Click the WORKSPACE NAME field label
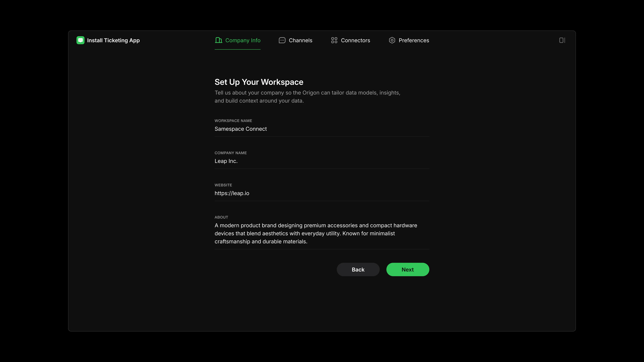 233,120
